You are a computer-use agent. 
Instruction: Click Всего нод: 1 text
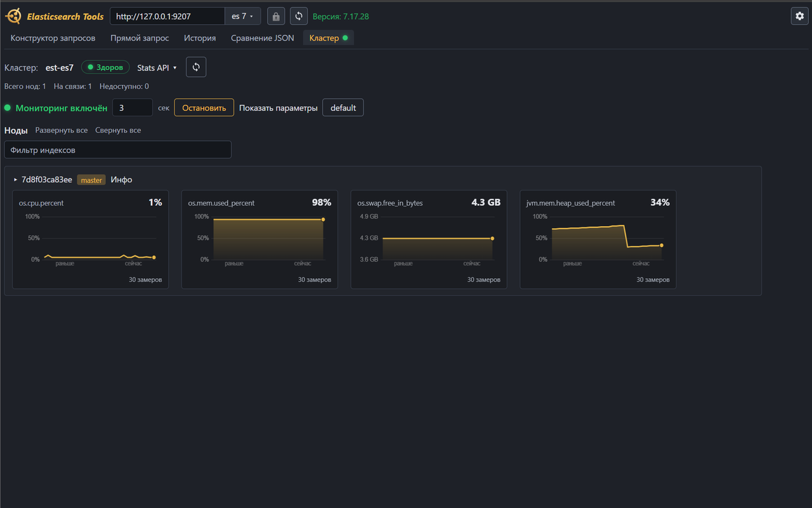click(25, 86)
